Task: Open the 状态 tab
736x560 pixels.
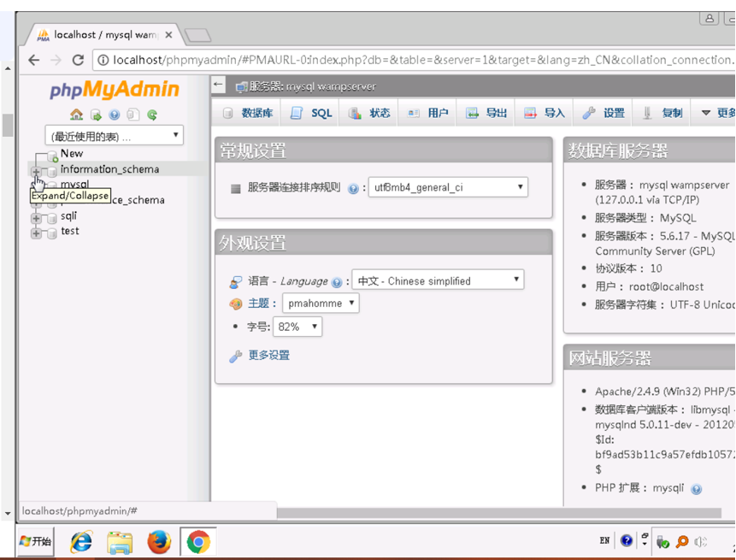Action: tap(369, 113)
